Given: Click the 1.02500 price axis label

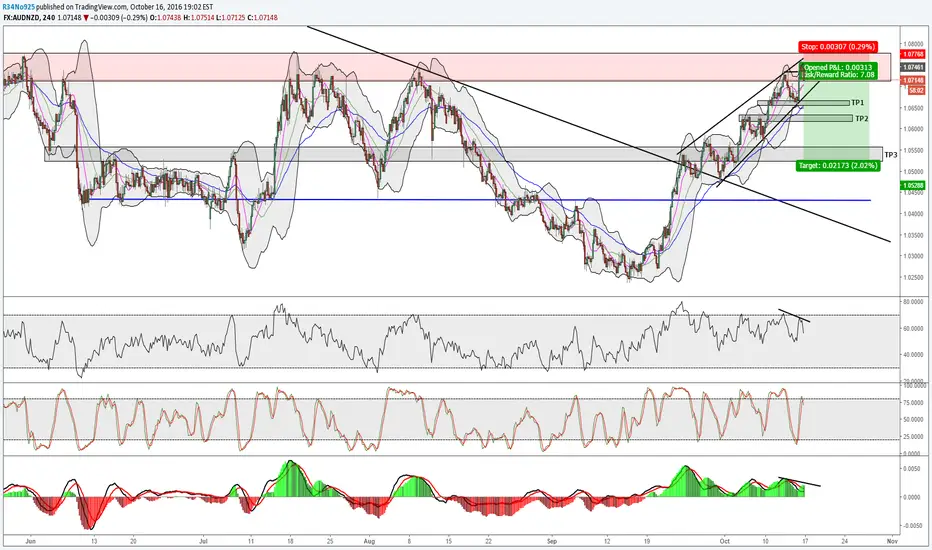Looking at the screenshot, I should (914, 278).
